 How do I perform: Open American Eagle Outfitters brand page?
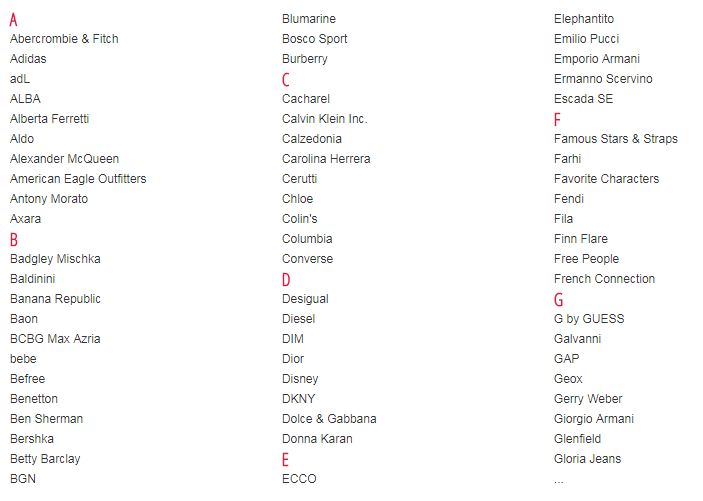(x=78, y=179)
